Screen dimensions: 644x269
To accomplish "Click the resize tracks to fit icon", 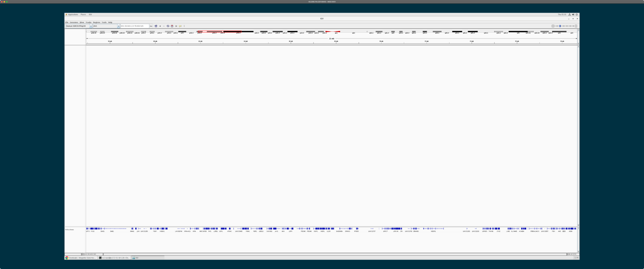I will [x=176, y=26].
